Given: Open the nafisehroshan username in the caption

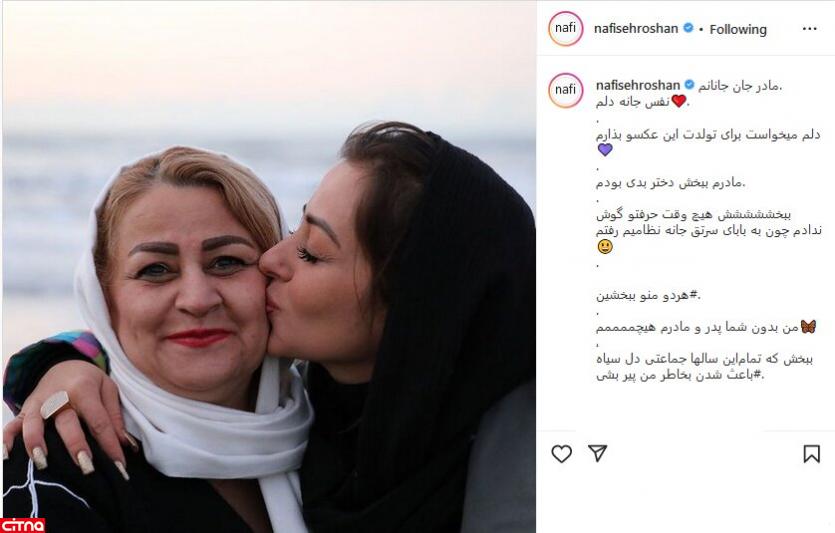Looking at the screenshot, I should click(638, 85).
